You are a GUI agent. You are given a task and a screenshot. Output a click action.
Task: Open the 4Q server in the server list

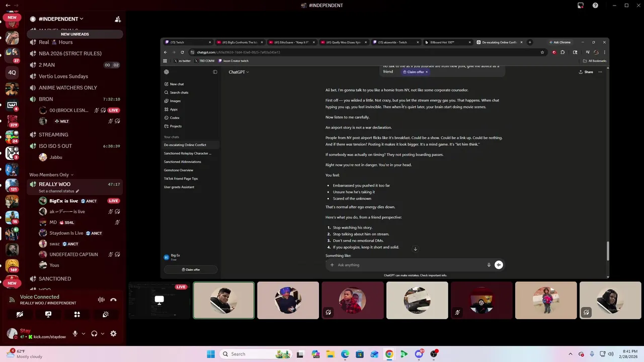tap(12, 72)
